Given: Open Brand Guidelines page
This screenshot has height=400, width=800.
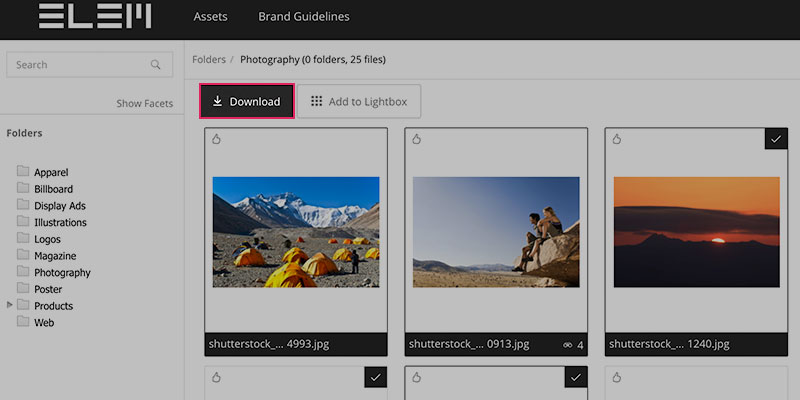Looking at the screenshot, I should click(304, 16).
